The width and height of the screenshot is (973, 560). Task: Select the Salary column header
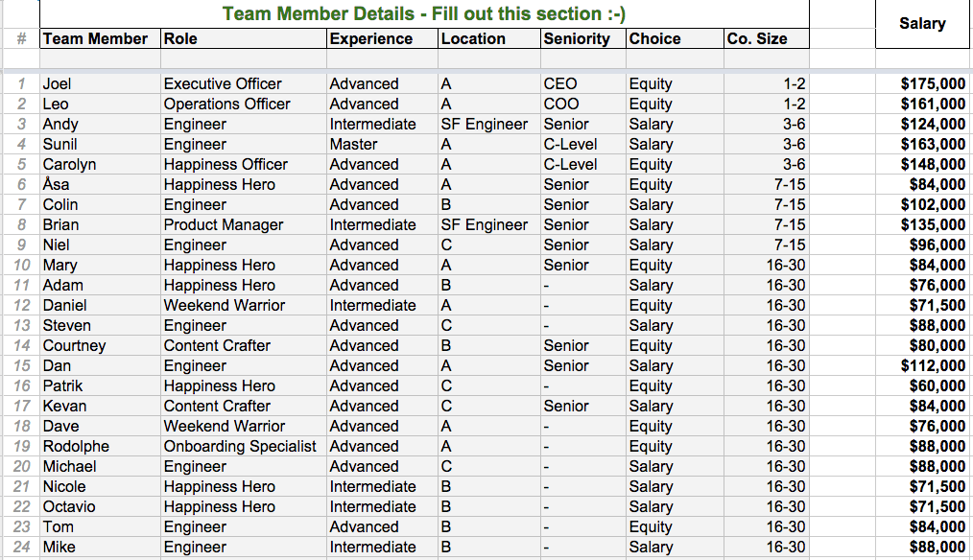click(922, 24)
